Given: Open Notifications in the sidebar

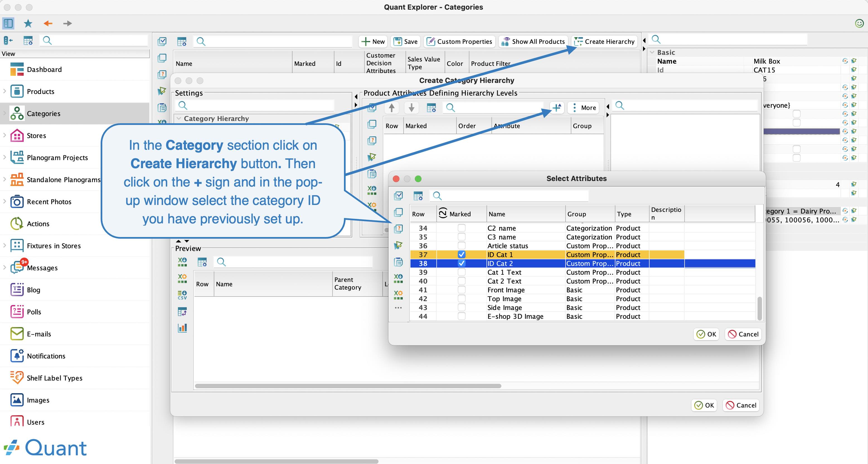Looking at the screenshot, I should click(46, 356).
